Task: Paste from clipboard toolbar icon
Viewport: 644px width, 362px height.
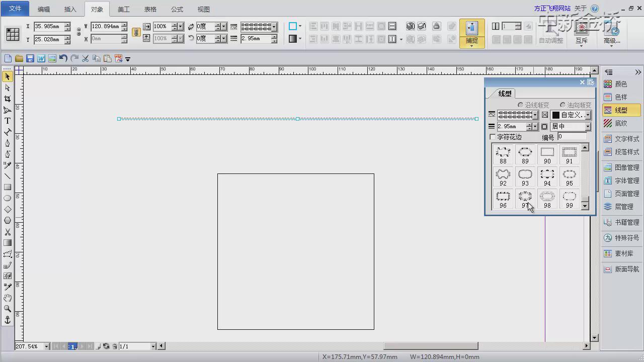Action: tap(108, 59)
